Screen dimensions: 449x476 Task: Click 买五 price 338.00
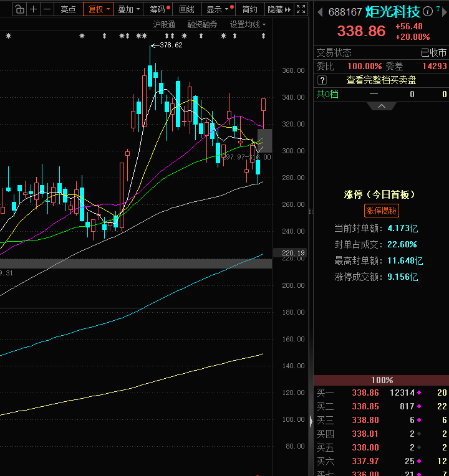[x=365, y=447]
